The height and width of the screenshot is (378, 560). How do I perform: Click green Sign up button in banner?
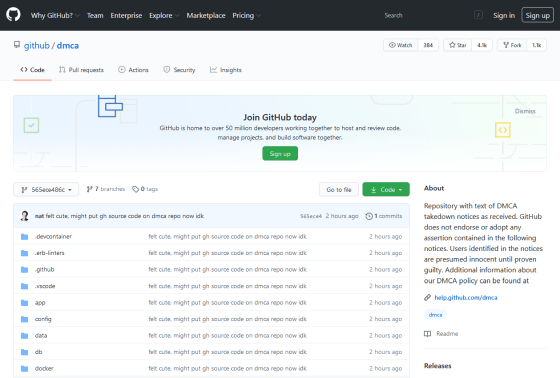pos(280,154)
